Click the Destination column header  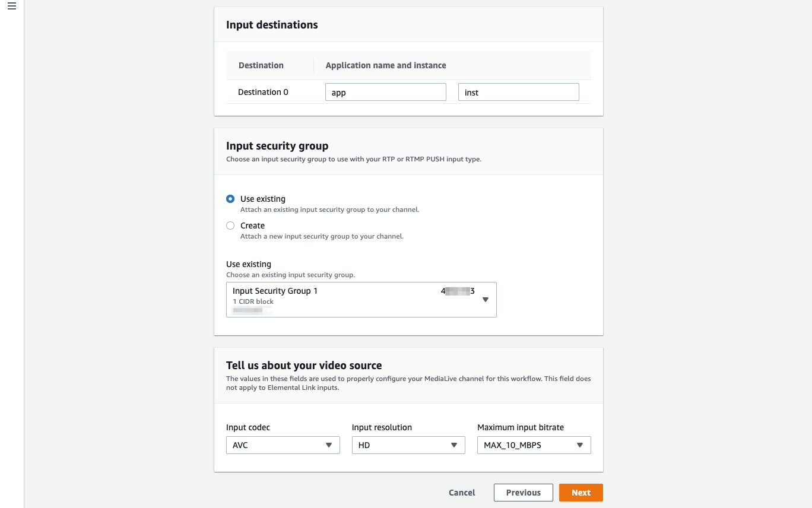(261, 65)
